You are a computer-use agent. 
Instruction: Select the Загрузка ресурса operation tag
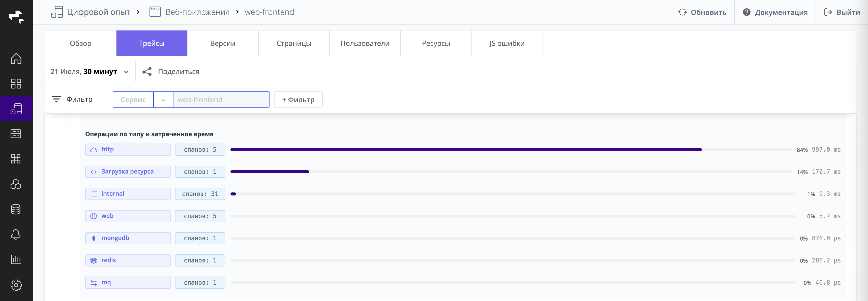(x=128, y=172)
